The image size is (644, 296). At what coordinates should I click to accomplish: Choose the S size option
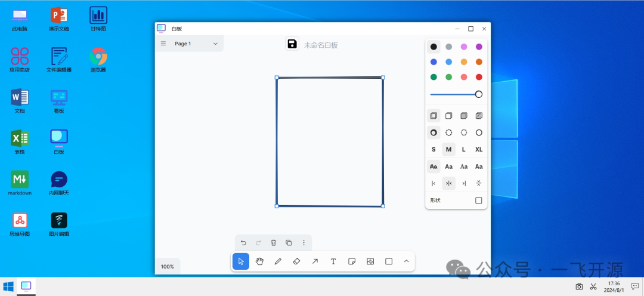(434, 150)
